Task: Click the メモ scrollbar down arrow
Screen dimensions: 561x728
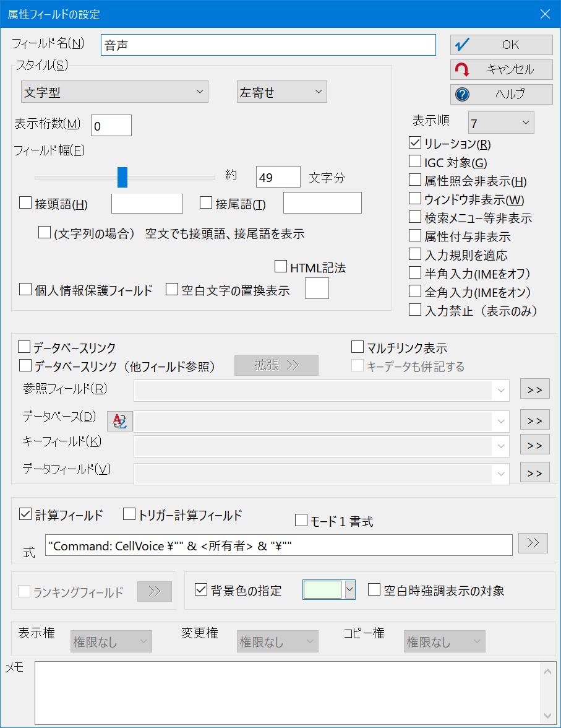Action: tap(547, 716)
